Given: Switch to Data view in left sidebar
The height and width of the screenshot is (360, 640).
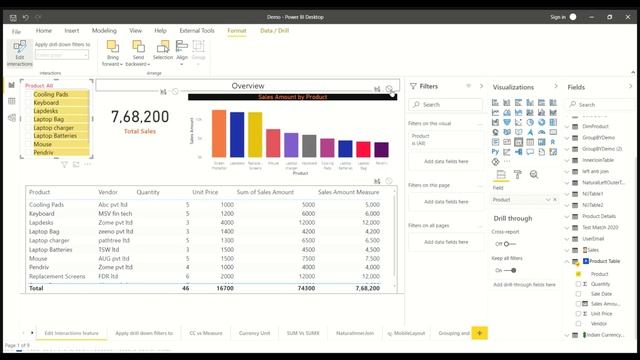Looking at the screenshot, I should [x=11, y=101].
